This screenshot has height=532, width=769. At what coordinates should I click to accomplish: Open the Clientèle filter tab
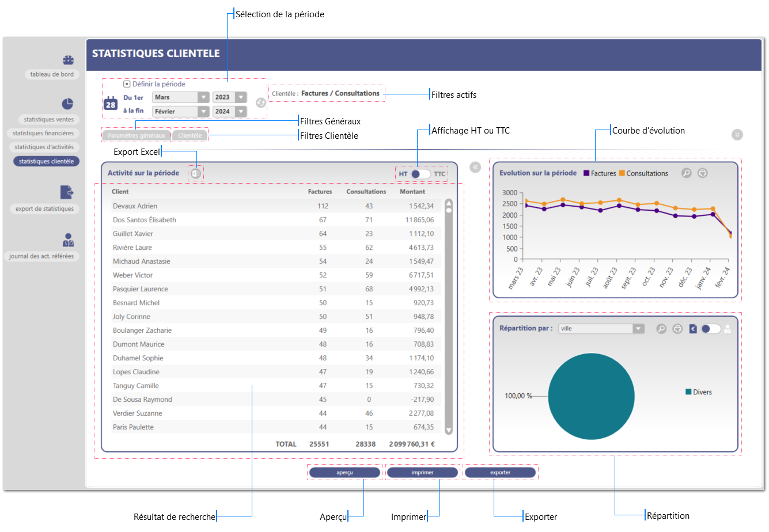190,135
